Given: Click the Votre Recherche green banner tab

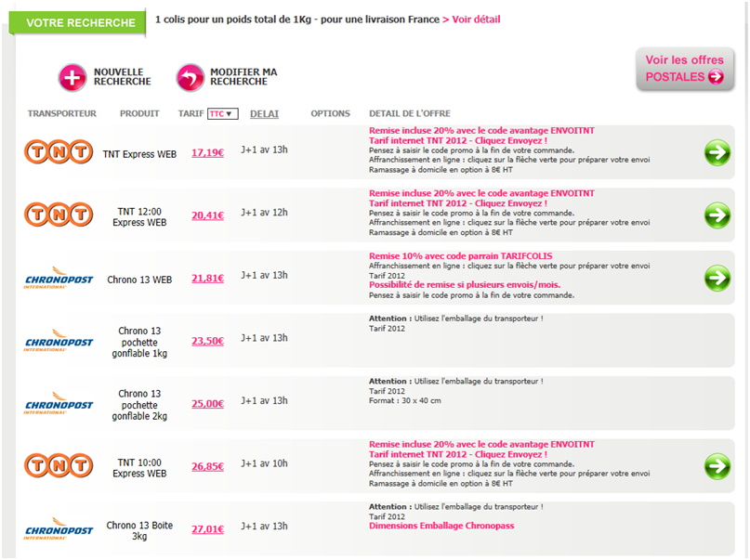Looking at the screenshot, I should tap(78, 22).
